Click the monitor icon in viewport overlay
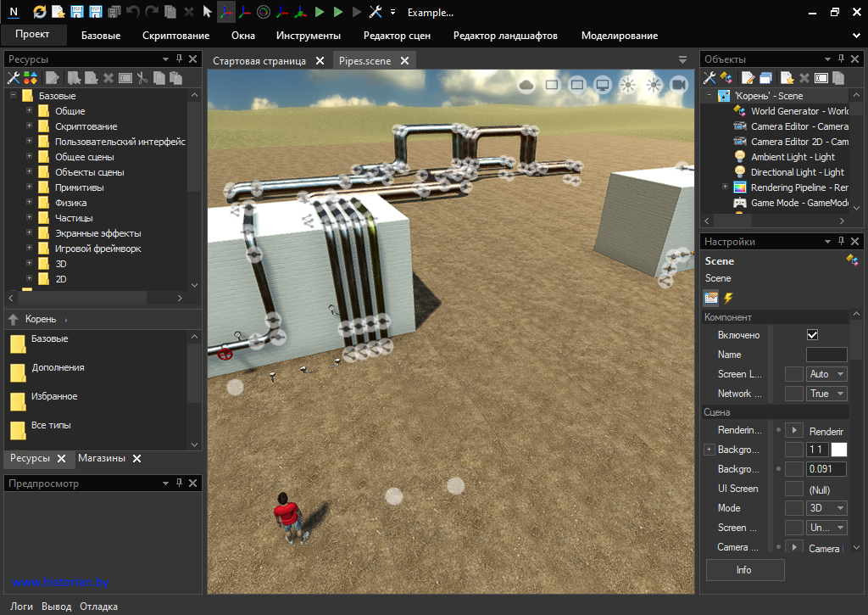 602,85
